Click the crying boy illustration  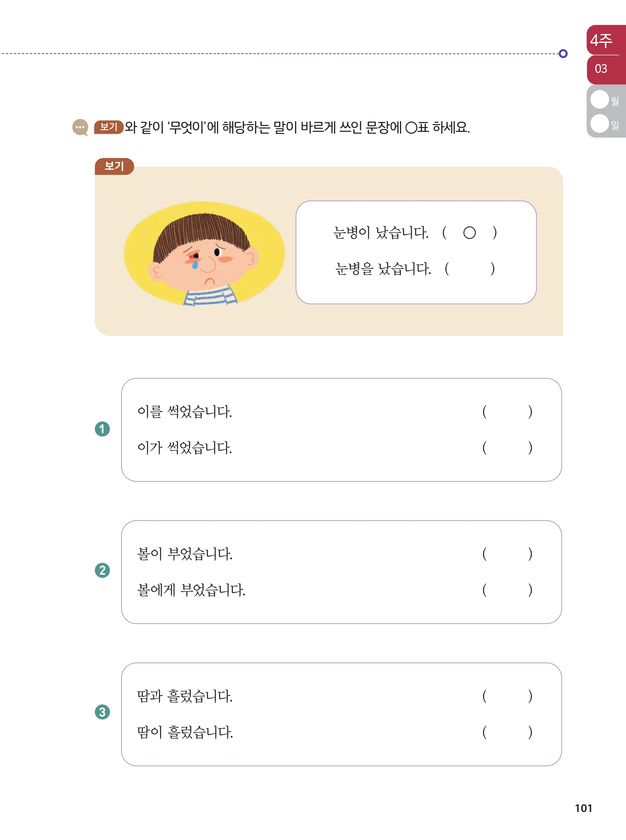click(x=205, y=254)
